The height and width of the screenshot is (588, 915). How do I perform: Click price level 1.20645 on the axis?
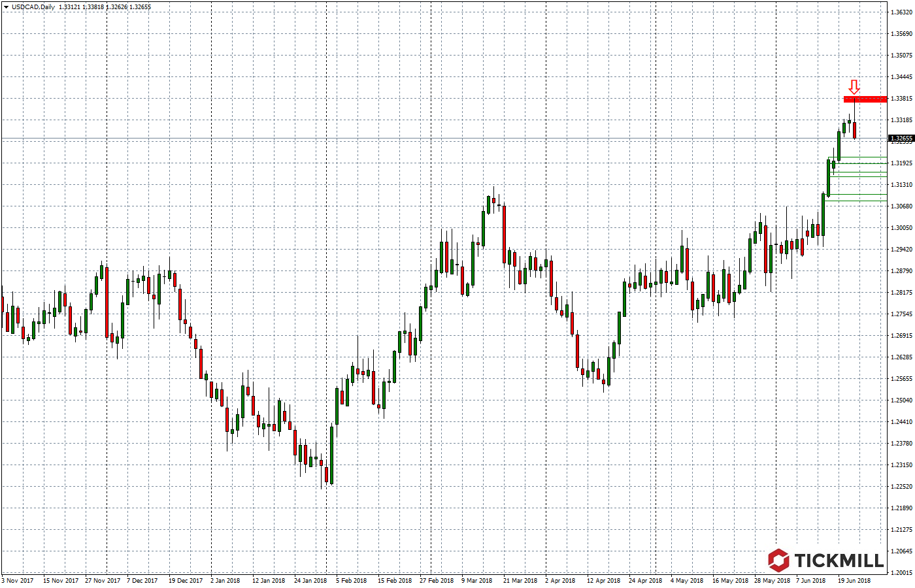(902, 551)
